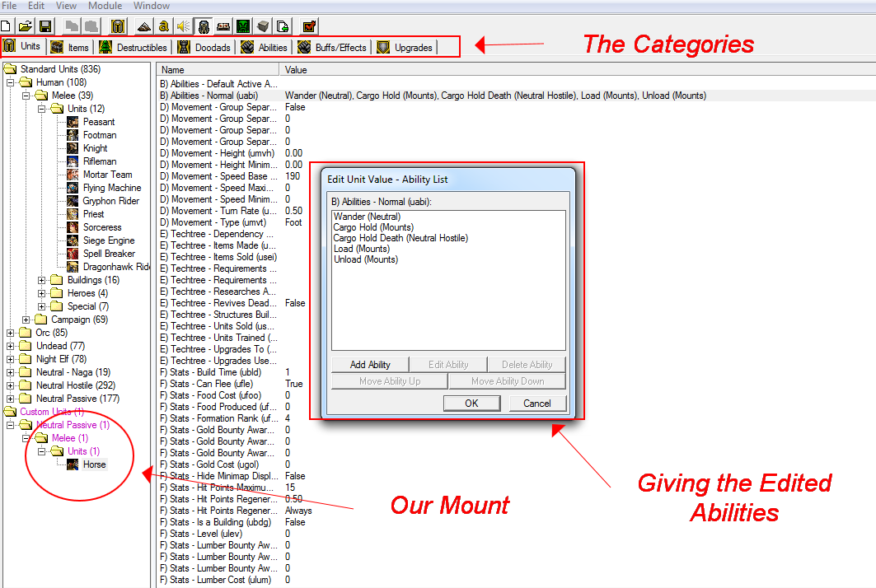The width and height of the screenshot is (876, 588).
Task: Expand the Heroes (4) folder
Action: pos(41,293)
